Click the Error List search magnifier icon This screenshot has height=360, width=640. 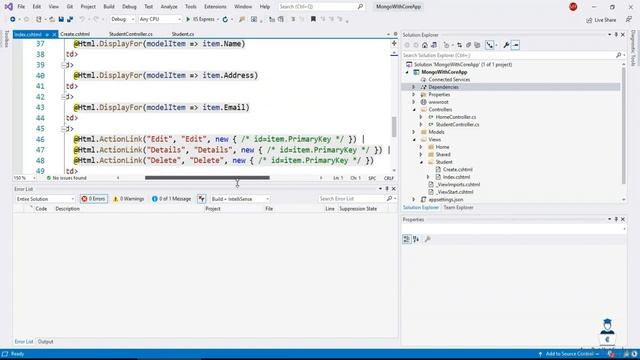click(x=389, y=198)
